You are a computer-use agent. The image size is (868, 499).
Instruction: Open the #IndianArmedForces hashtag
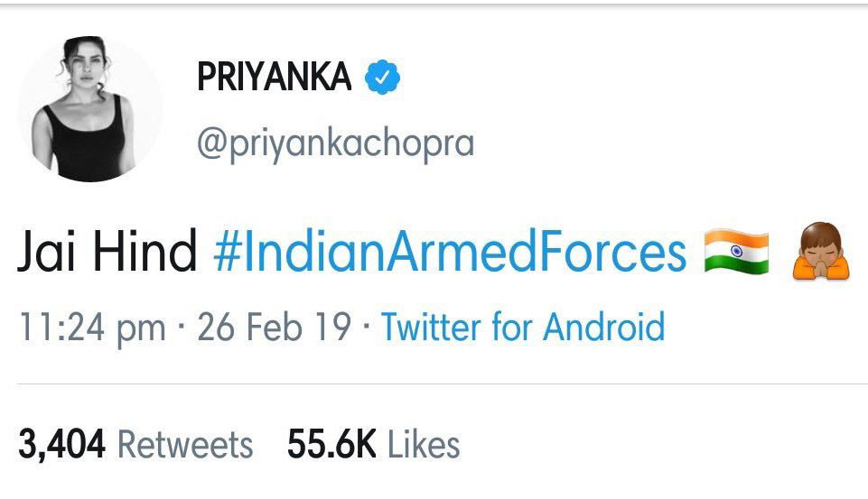[x=450, y=253]
